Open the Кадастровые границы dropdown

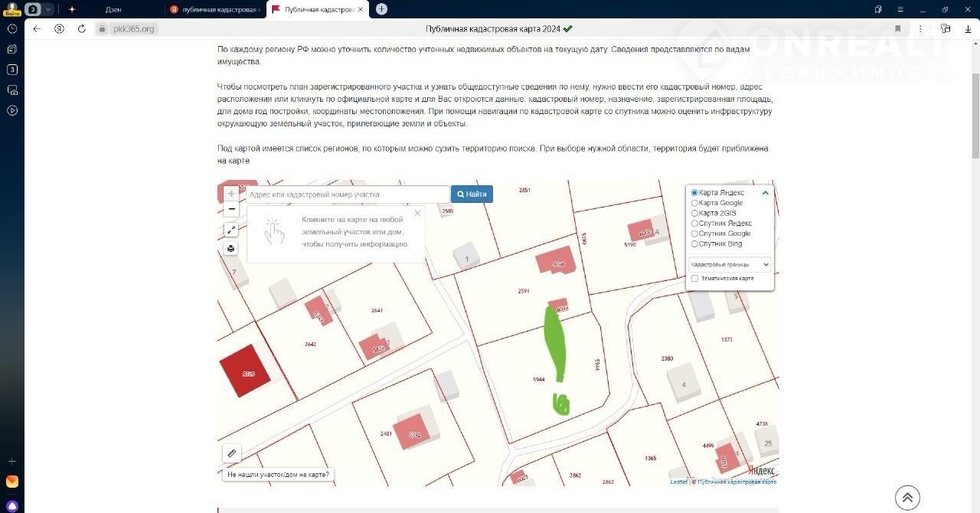click(730, 265)
